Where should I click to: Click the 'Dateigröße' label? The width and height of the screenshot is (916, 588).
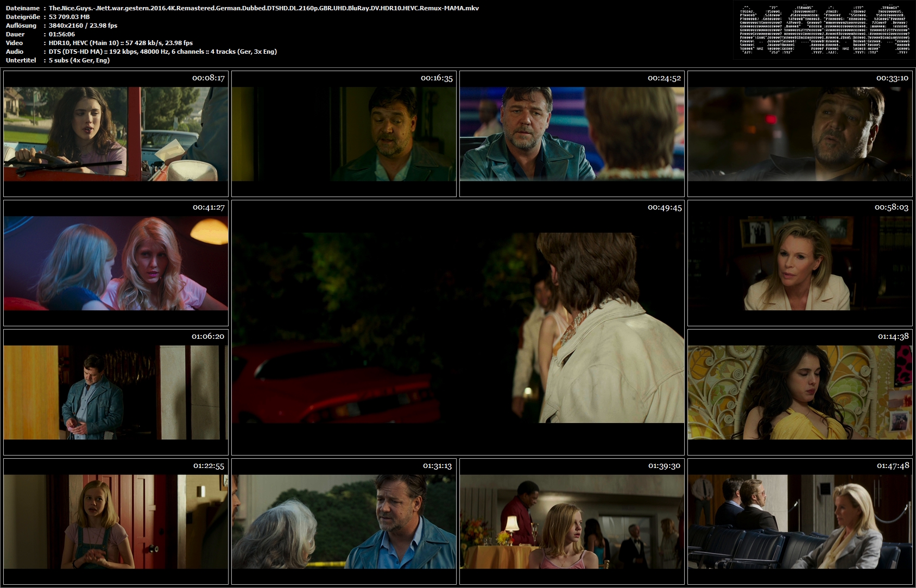tap(23, 17)
